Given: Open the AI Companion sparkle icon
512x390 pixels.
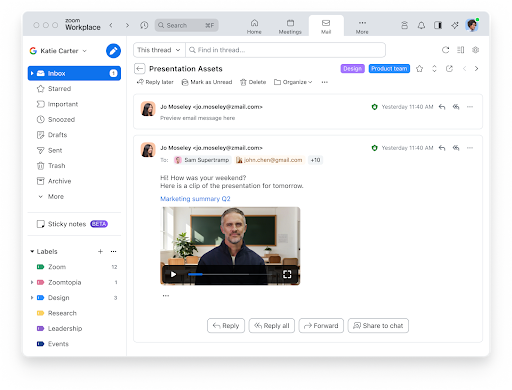Looking at the screenshot, I should (x=455, y=25).
